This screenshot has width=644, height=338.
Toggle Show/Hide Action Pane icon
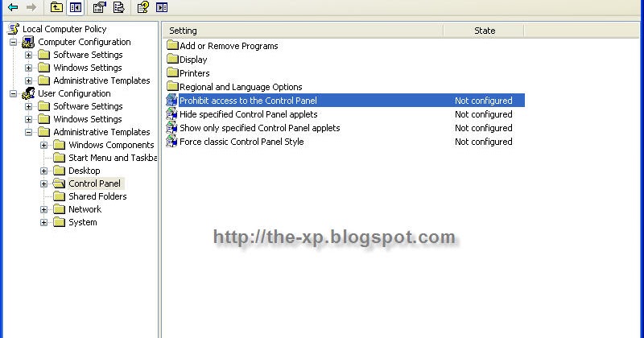[162, 7]
